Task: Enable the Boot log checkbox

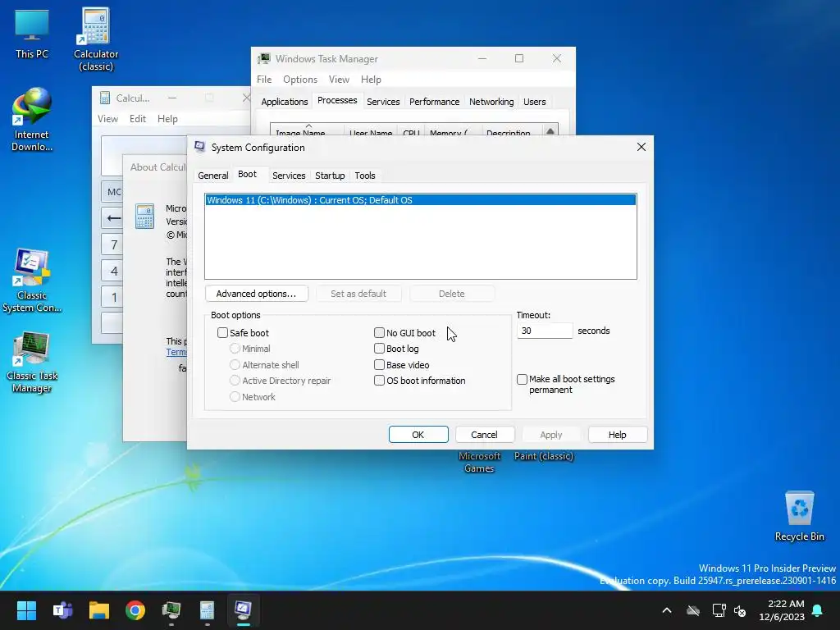Action: coord(379,349)
